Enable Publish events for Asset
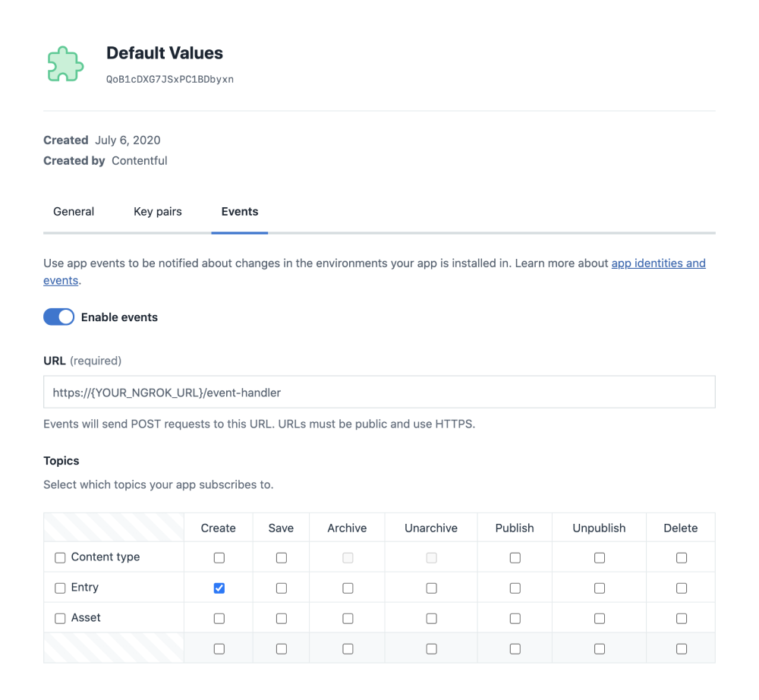 (x=515, y=618)
